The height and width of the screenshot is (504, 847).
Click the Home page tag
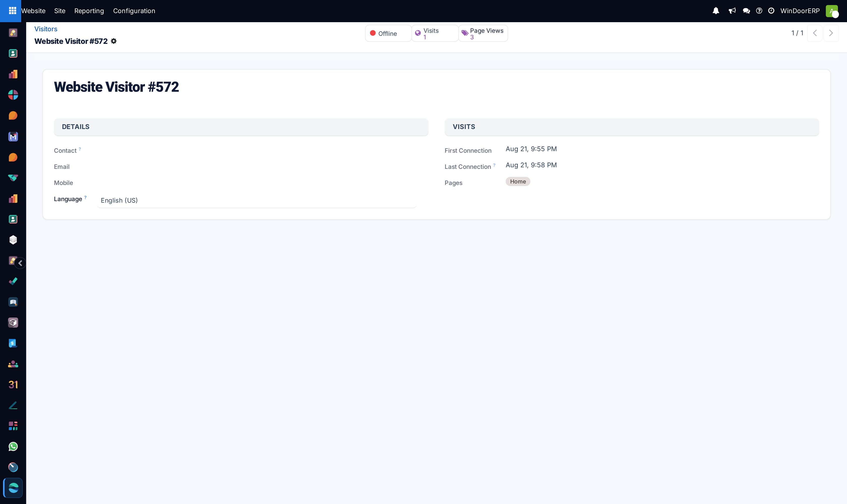(518, 181)
